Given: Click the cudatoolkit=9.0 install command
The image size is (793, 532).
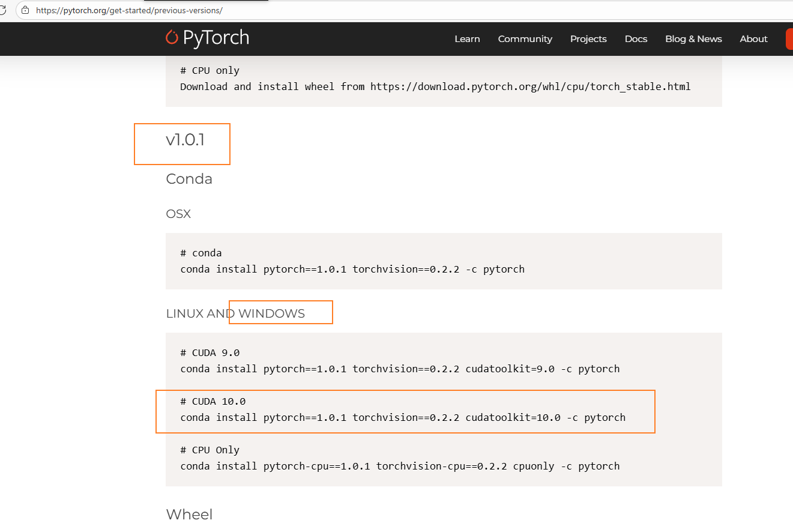Looking at the screenshot, I should pos(400,369).
